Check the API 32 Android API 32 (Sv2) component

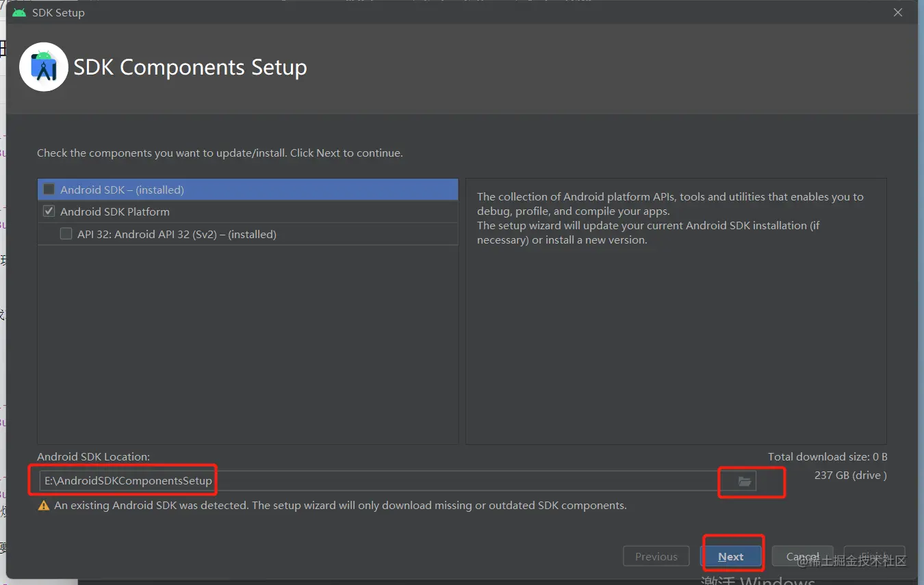tap(66, 233)
